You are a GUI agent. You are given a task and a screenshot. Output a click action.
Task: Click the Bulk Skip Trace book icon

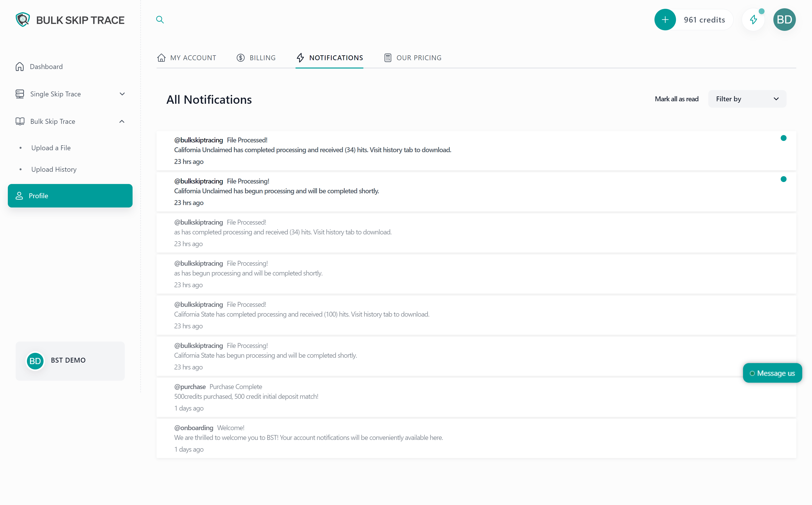[20, 121]
